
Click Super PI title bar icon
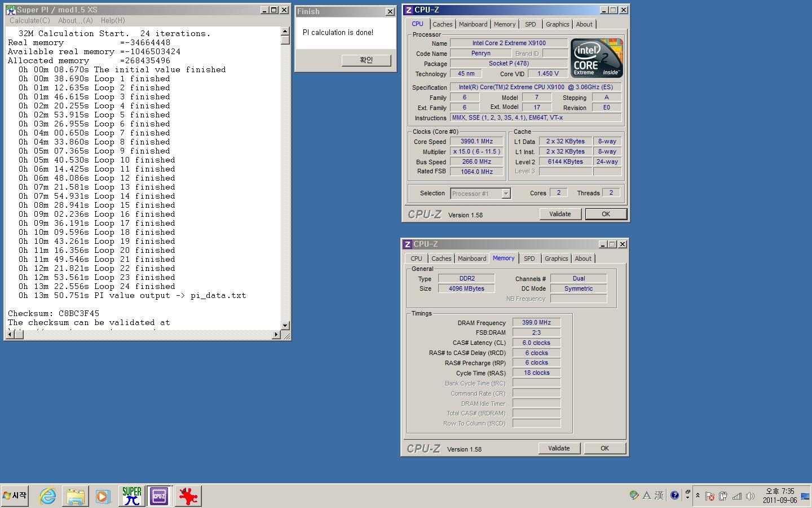pyautogui.click(x=11, y=10)
